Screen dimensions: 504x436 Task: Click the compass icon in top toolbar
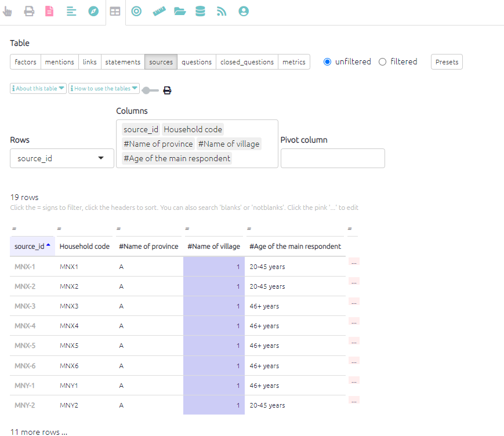(x=93, y=12)
